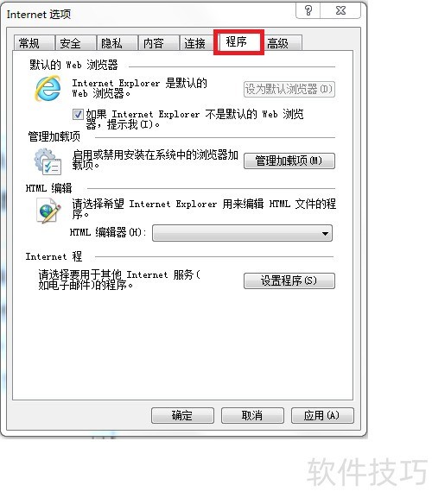Apply changes with 应用(A) button
Viewport: 432px width, 504px height.
pos(322,416)
